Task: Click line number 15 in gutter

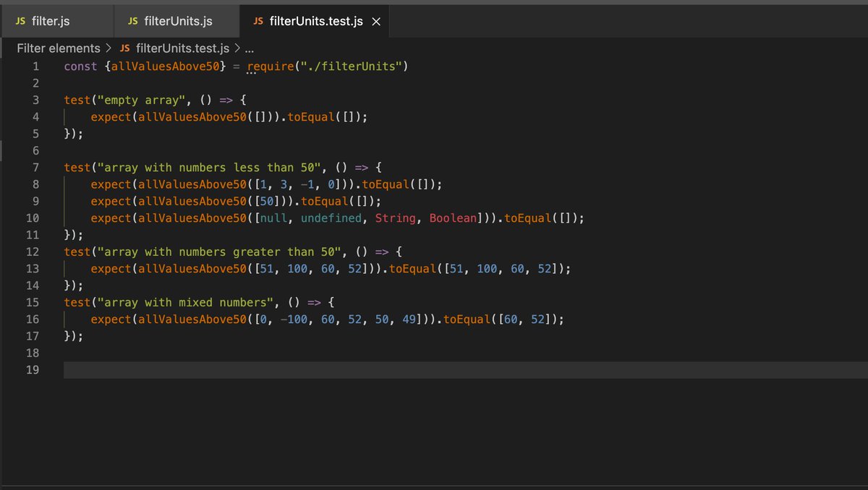Action: pyautogui.click(x=32, y=302)
